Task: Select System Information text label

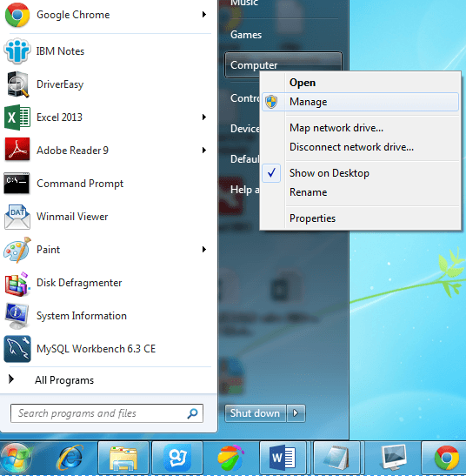Action: click(x=82, y=316)
